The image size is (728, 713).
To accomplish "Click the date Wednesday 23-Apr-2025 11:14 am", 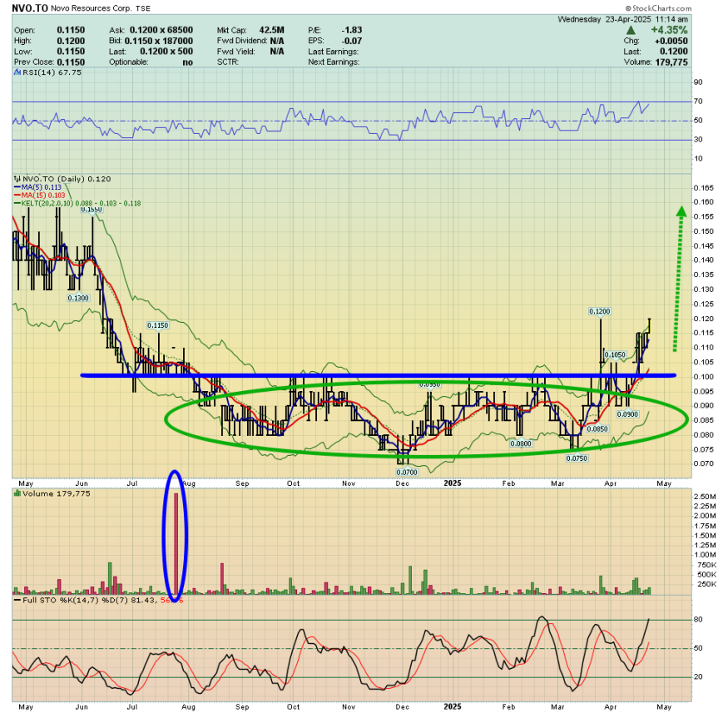I will [622, 19].
